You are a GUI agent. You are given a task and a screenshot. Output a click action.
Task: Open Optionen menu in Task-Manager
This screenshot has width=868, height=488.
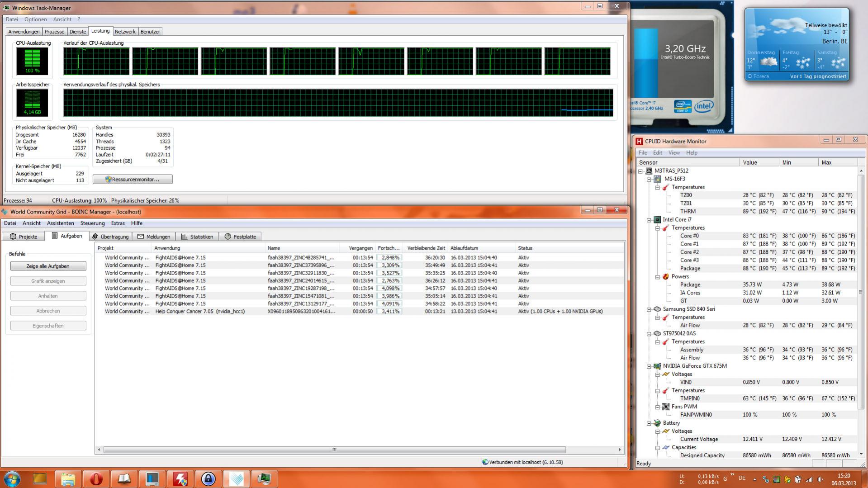(x=35, y=19)
